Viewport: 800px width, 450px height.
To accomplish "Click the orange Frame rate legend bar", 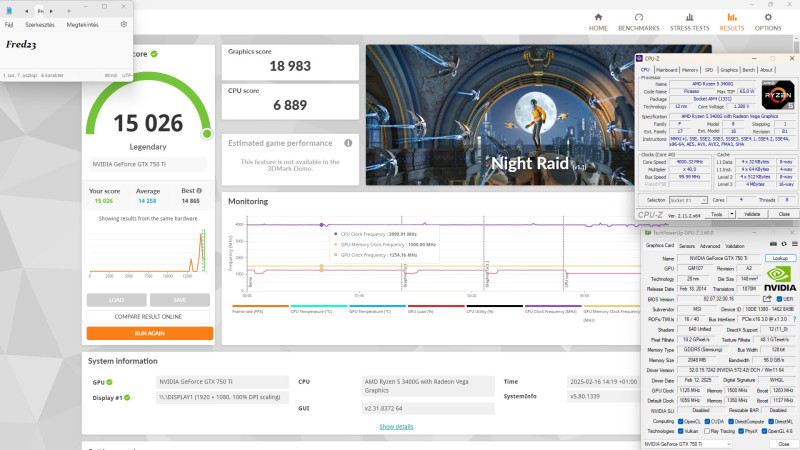I will (260, 306).
